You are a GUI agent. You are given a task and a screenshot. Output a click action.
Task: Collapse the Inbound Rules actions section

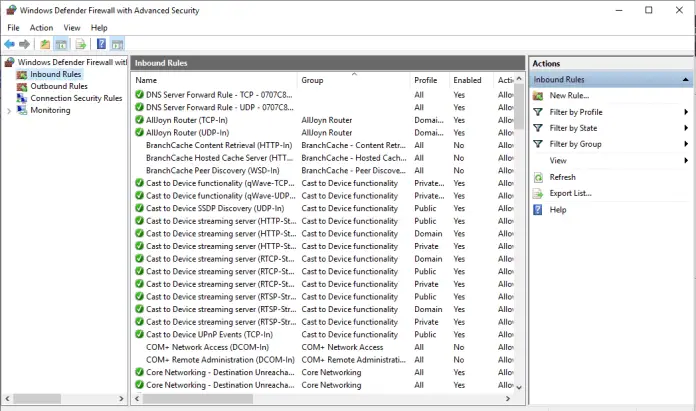(685, 79)
